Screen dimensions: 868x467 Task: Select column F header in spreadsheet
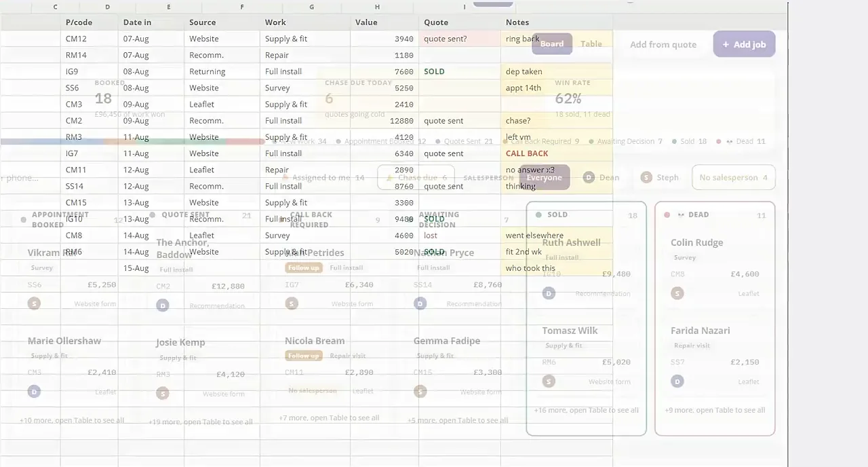tap(242, 7)
